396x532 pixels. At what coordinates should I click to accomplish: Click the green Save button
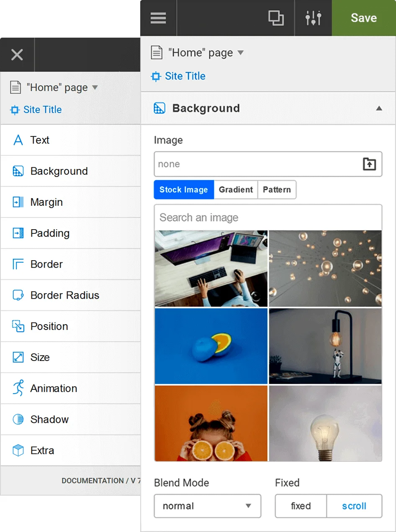coord(364,18)
